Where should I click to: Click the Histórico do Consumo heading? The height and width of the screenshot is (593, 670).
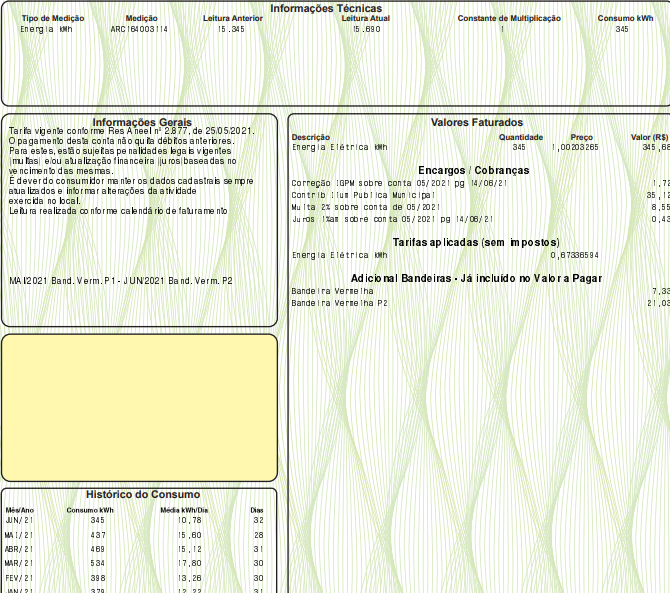[142, 494]
